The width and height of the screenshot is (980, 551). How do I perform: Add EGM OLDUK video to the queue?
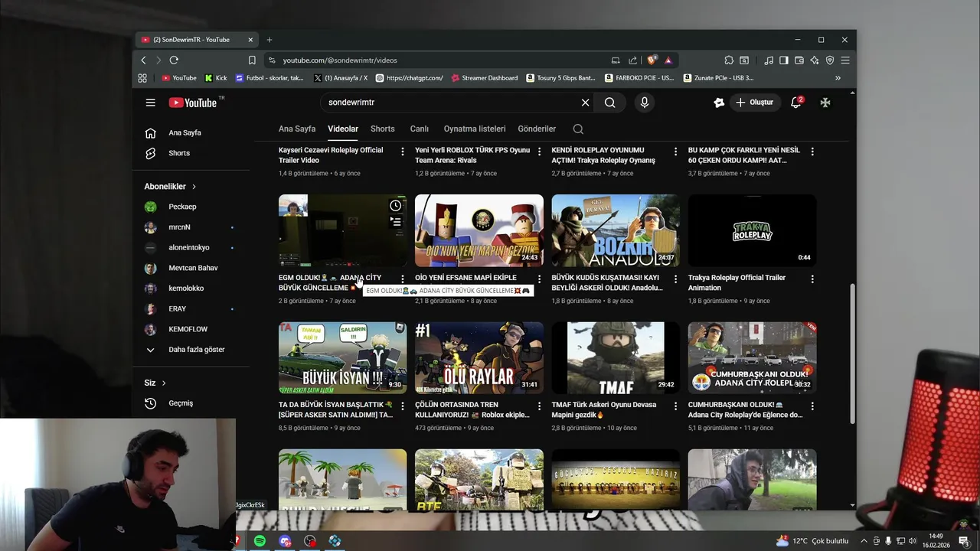(395, 222)
